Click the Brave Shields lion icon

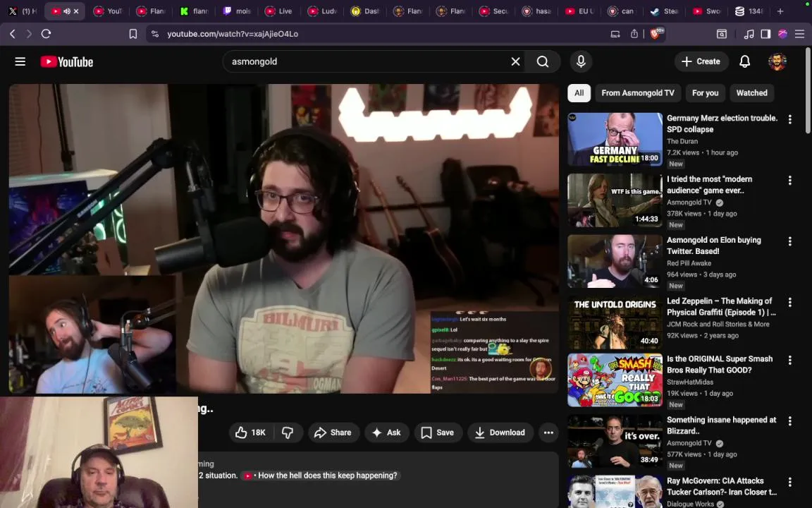coord(656,34)
